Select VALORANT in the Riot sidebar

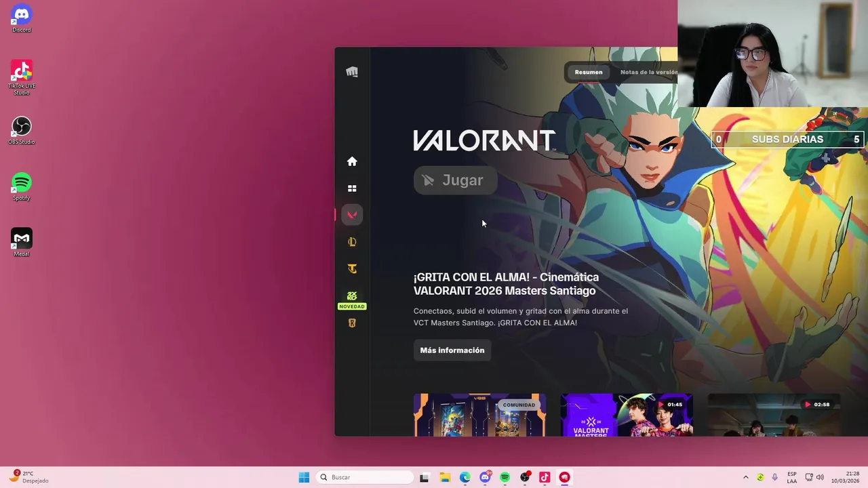pyautogui.click(x=352, y=215)
